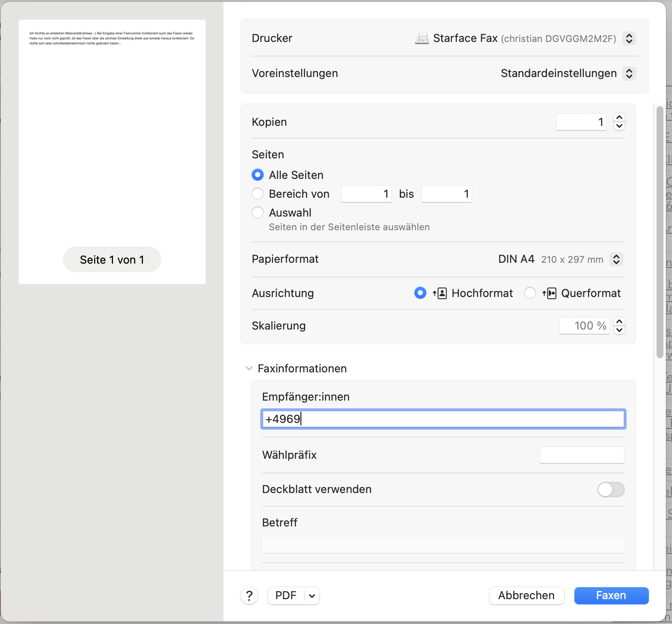Click the Standardeinstellungen preset value
672x624 pixels.
pos(559,74)
